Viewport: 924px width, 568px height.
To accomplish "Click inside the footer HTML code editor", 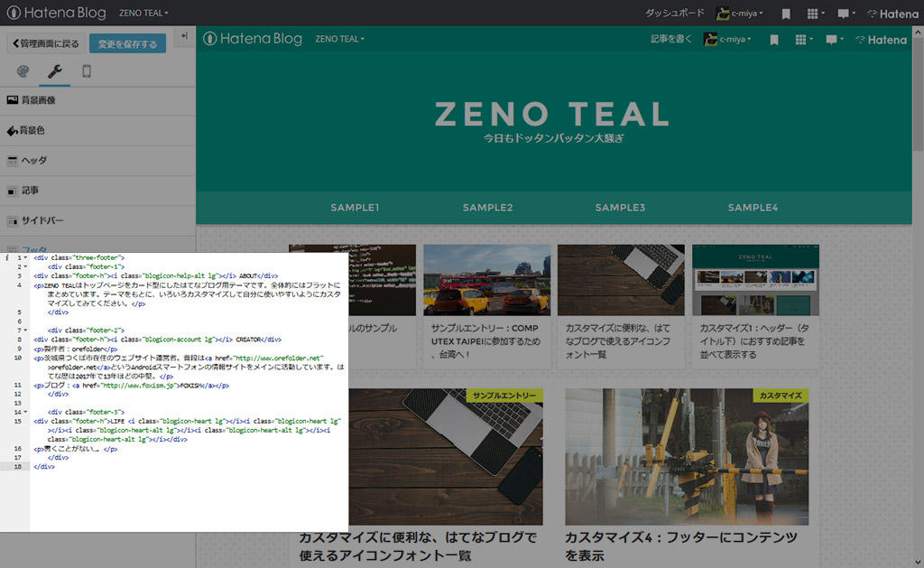I will coord(189,392).
